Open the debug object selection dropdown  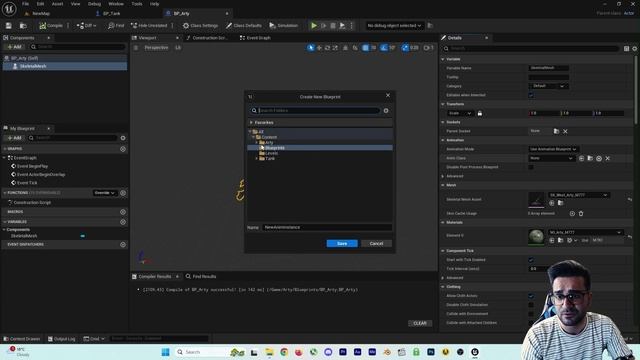[x=394, y=25]
